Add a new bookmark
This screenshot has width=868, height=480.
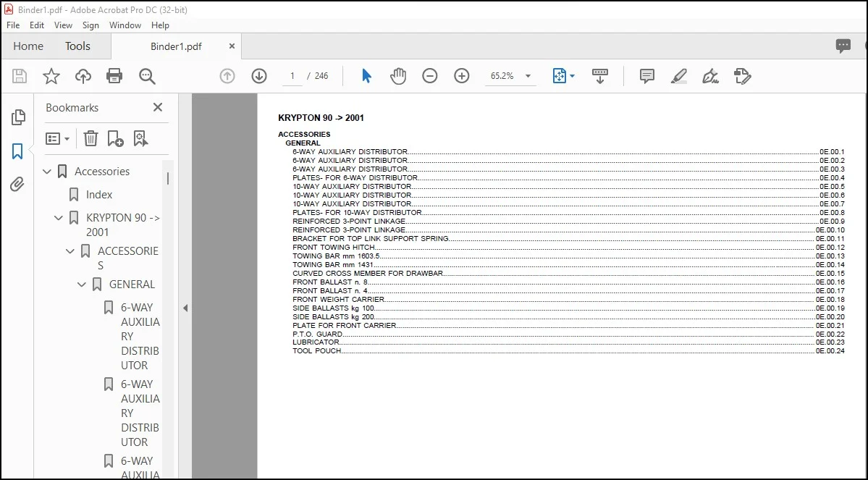point(115,138)
